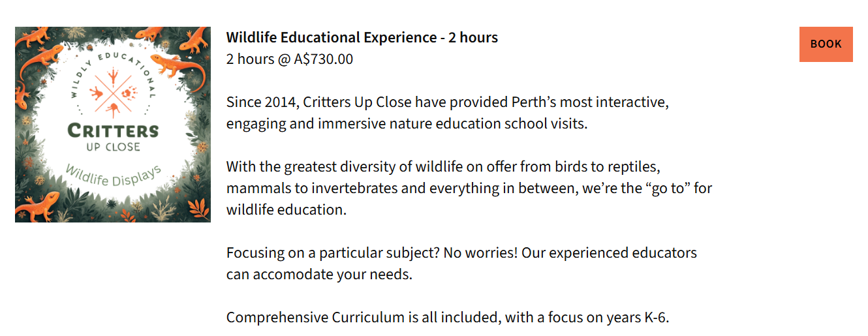Select the bird footprint icon in the emblem
This screenshot has width=868, height=336.
114,75
